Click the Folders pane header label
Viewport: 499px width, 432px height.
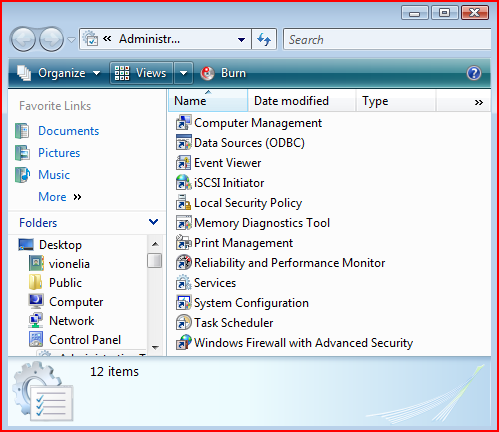(38, 223)
